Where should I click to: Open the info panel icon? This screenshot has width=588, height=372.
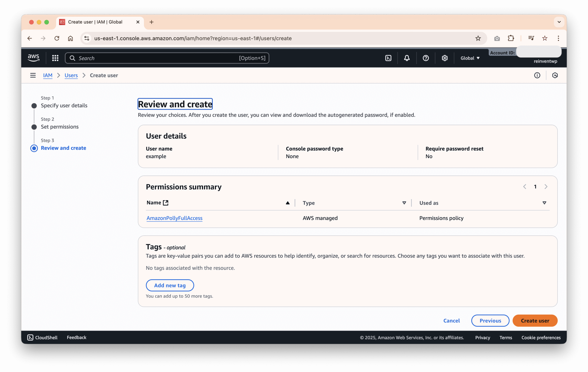click(537, 75)
